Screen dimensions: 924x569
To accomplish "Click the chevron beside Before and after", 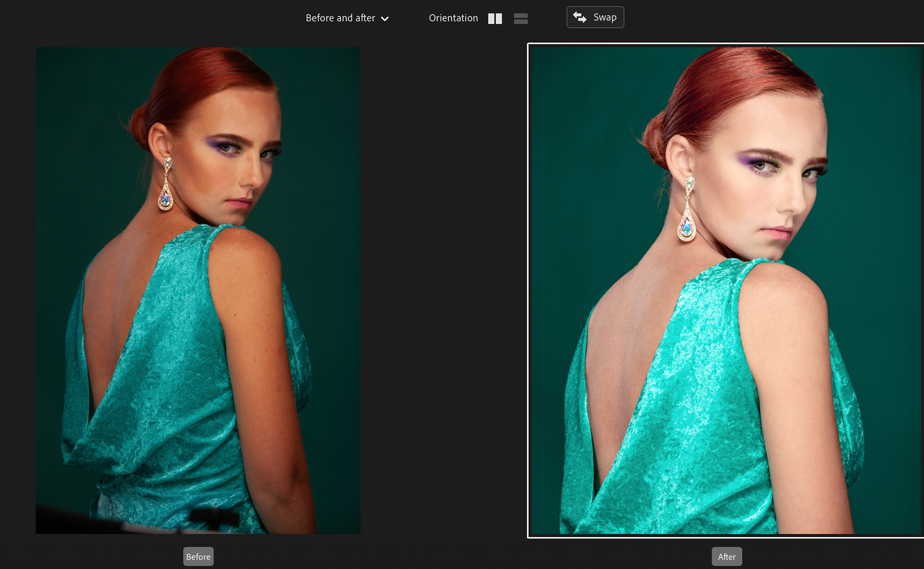I will coord(385,19).
